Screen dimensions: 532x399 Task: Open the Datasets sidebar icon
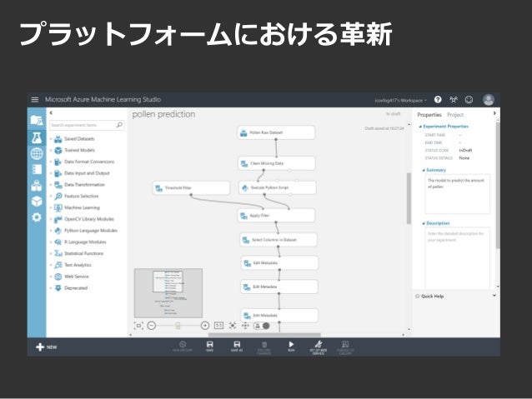[x=37, y=185]
